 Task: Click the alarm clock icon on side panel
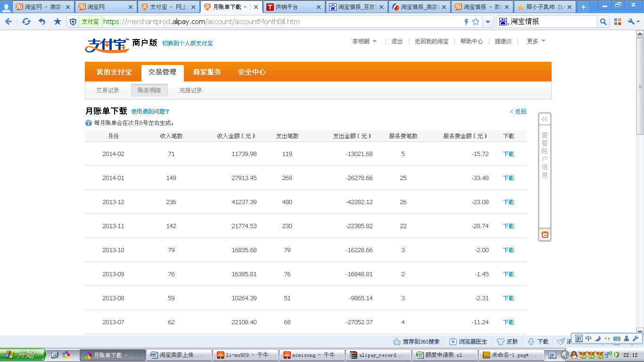point(545,235)
